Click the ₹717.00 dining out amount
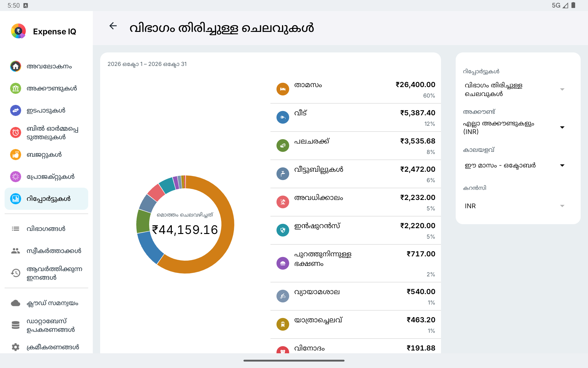Image resolution: width=588 pixels, height=368 pixels. [x=421, y=254]
